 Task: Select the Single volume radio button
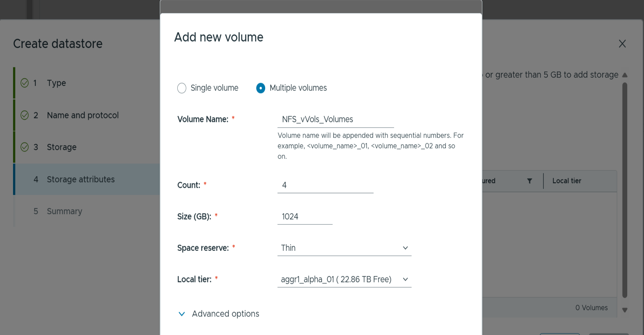182,88
